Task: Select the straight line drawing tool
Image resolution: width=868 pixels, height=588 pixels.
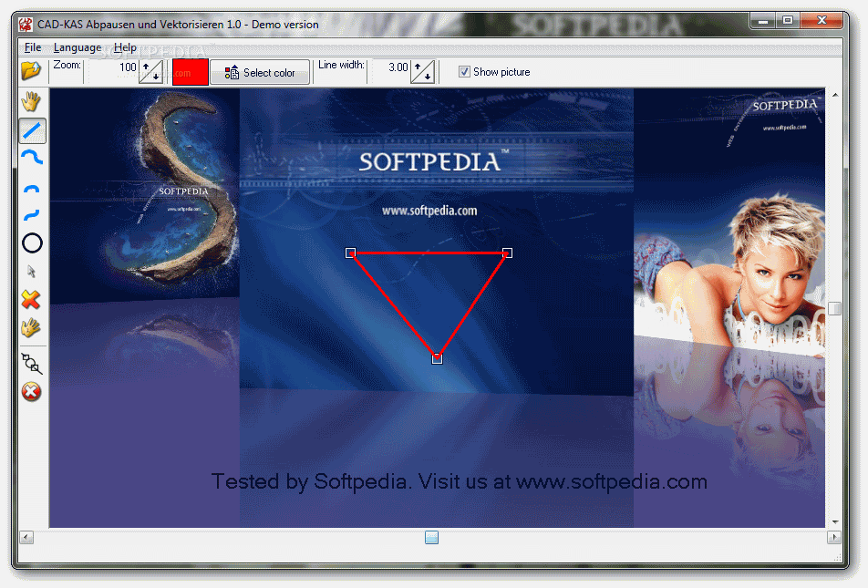Action: click(x=32, y=130)
